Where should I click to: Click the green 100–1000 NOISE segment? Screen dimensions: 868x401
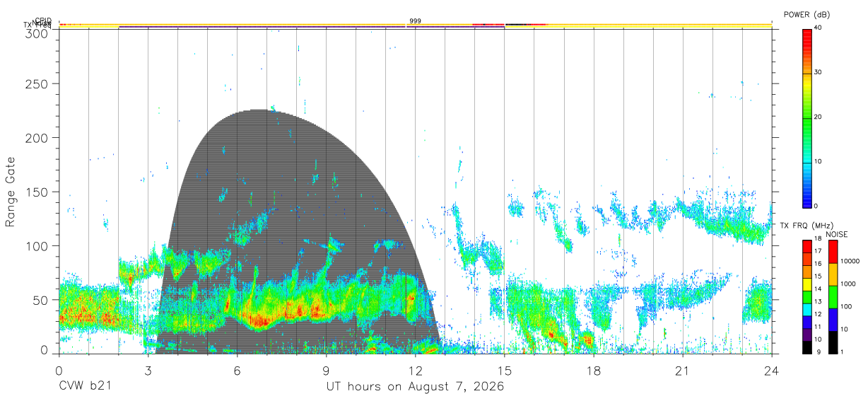(833, 296)
